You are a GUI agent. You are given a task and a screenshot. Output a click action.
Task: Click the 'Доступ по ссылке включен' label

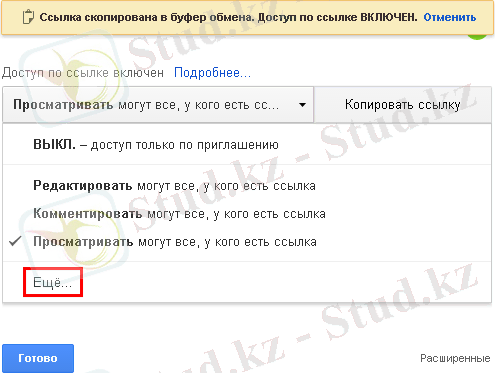(x=83, y=73)
